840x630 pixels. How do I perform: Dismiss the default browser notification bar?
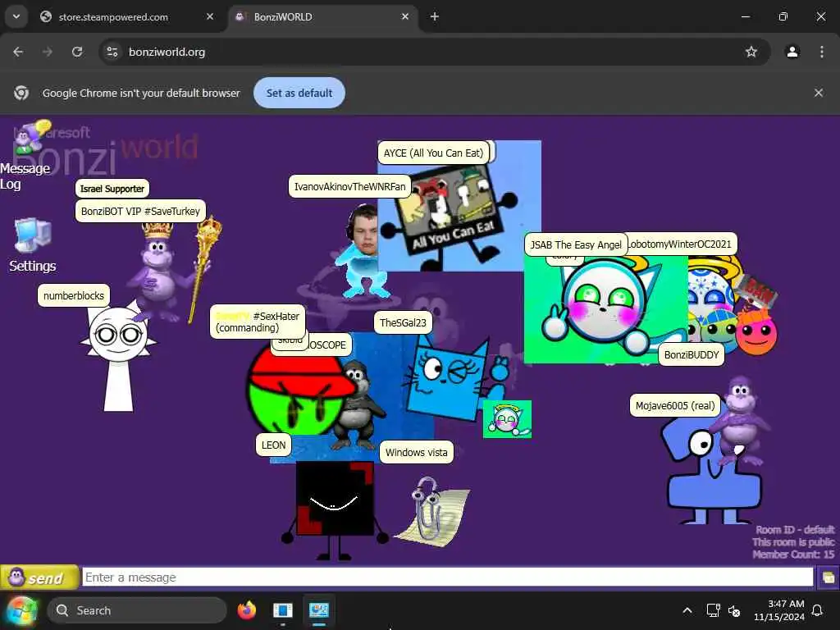click(819, 93)
